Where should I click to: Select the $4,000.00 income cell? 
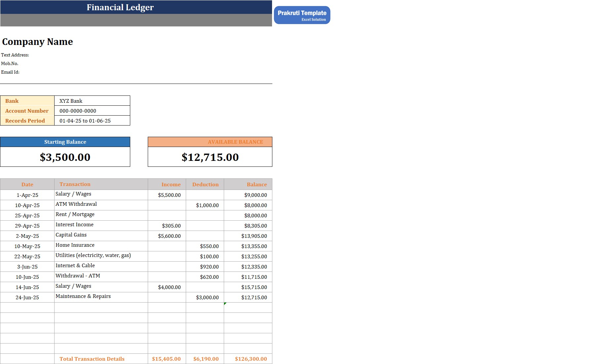[x=167, y=287]
